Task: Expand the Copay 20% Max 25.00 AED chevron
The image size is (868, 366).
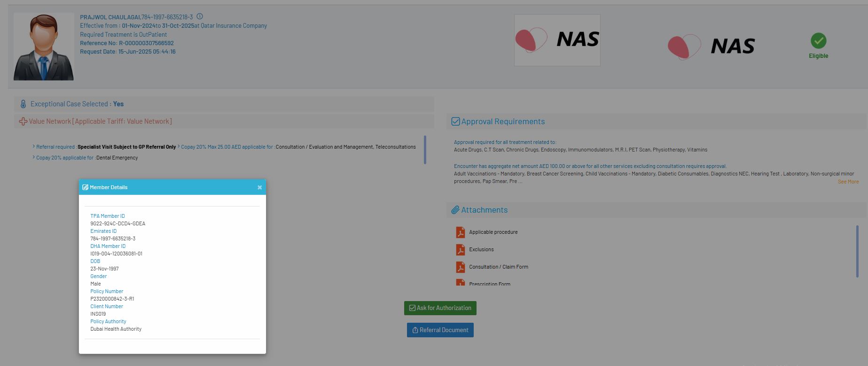Action: [x=179, y=146]
